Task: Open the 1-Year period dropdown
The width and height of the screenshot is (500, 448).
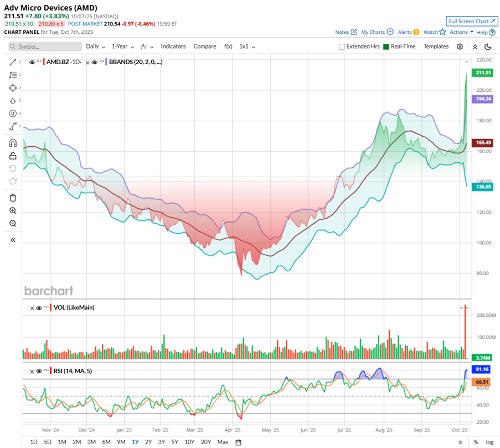Action: coord(123,47)
